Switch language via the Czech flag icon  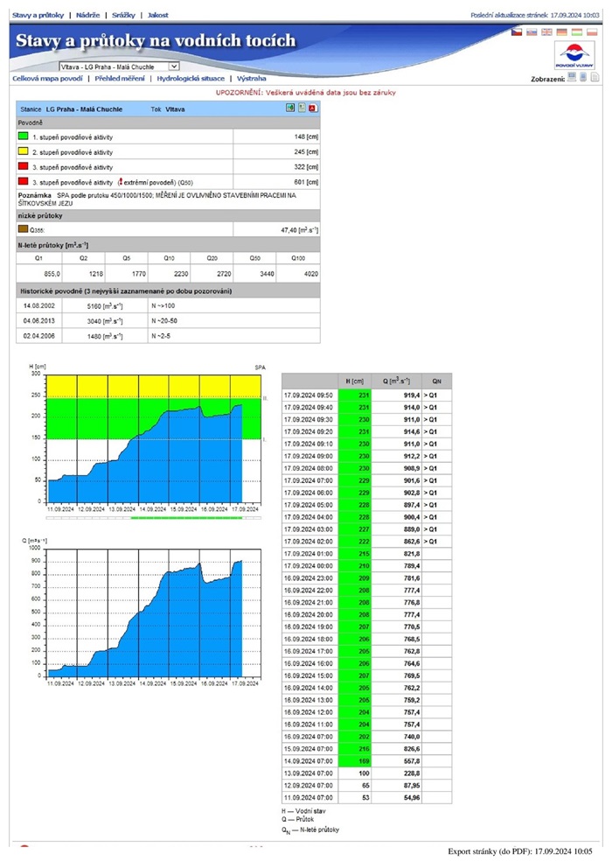click(517, 32)
